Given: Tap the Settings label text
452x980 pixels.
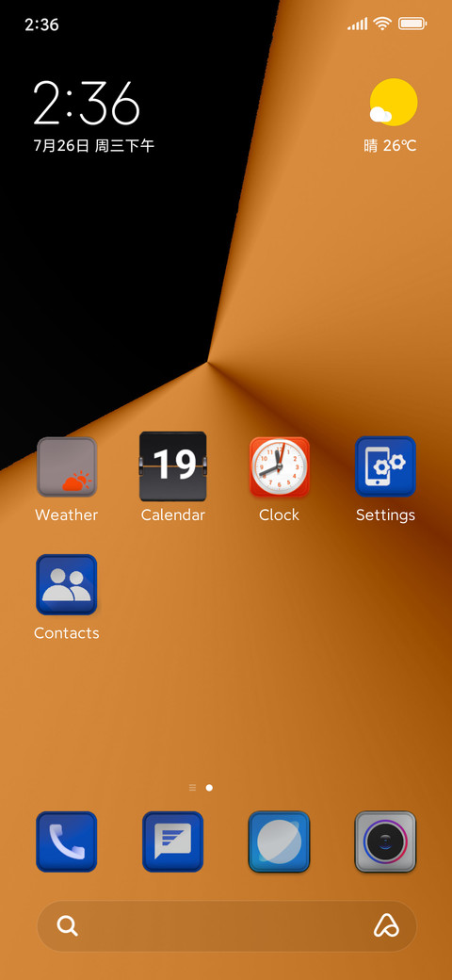Looking at the screenshot, I should coord(385,515).
